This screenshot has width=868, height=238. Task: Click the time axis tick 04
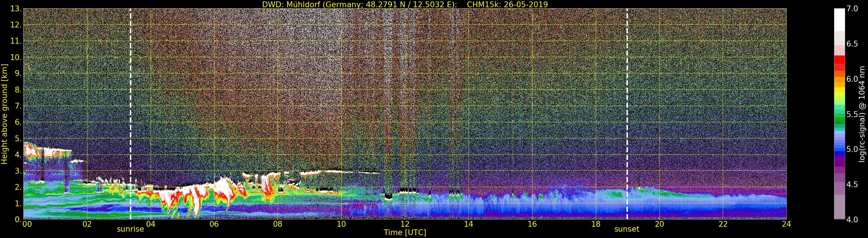(x=151, y=224)
